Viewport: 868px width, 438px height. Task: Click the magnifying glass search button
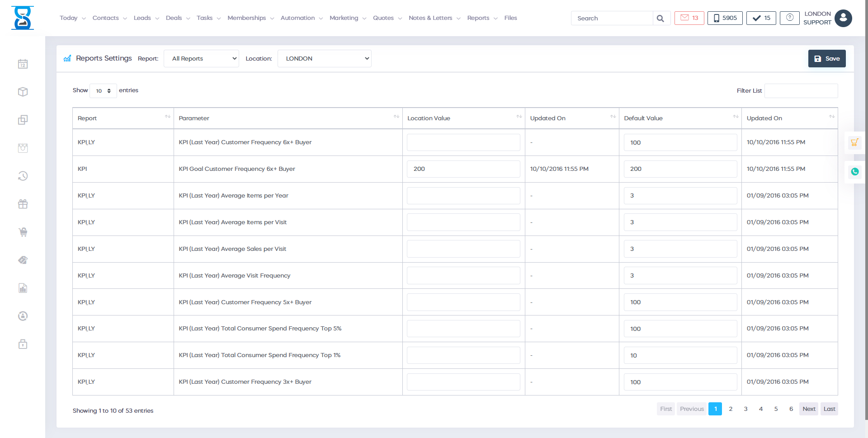click(x=660, y=19)
